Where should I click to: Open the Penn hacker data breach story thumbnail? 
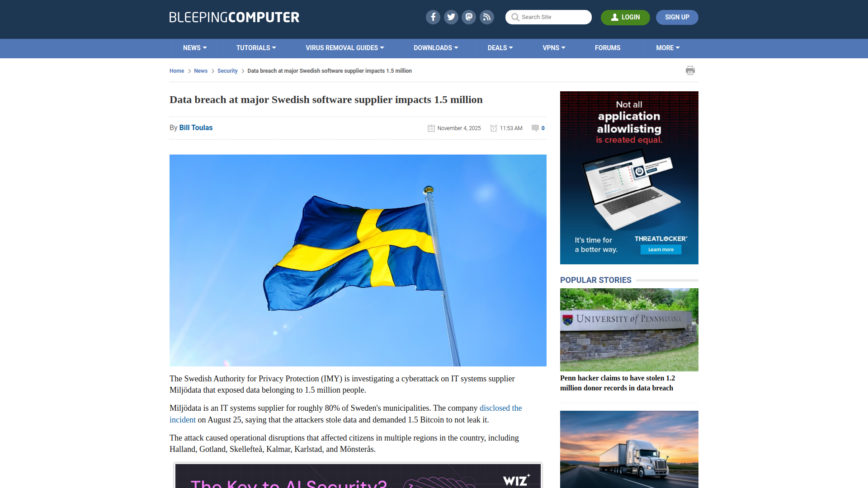point(629,329)
